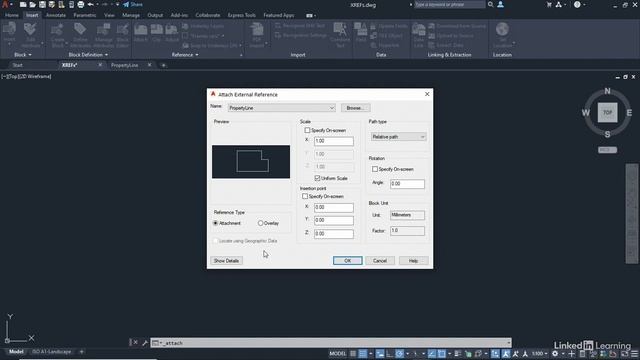The height and width of the screenshot is (360, 640).
Task: Click the command line input showing _attach
Action: tap(331, 343)
